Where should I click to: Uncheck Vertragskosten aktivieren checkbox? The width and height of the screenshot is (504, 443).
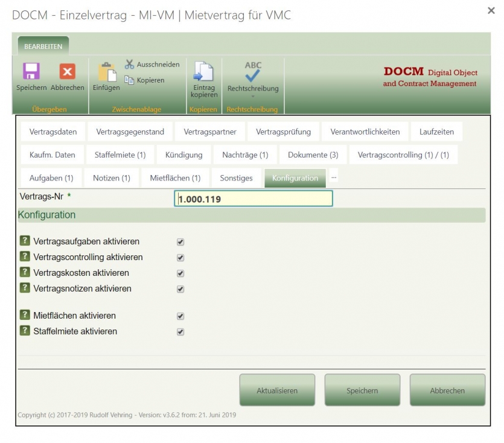pyautogui.click(x=180, y=273)
